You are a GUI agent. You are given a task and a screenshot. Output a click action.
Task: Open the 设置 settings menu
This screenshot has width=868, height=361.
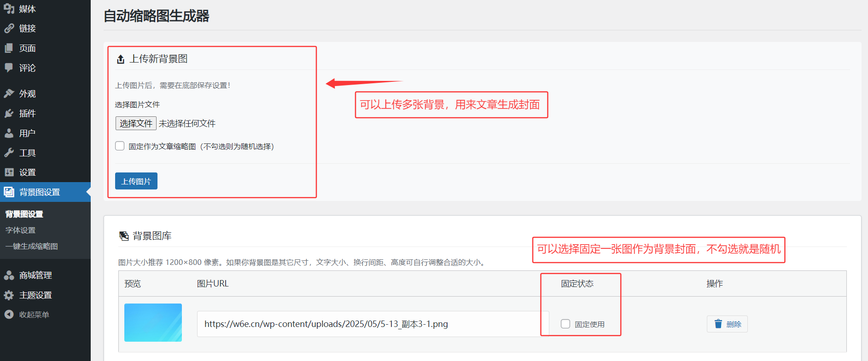tap(27, 172)
